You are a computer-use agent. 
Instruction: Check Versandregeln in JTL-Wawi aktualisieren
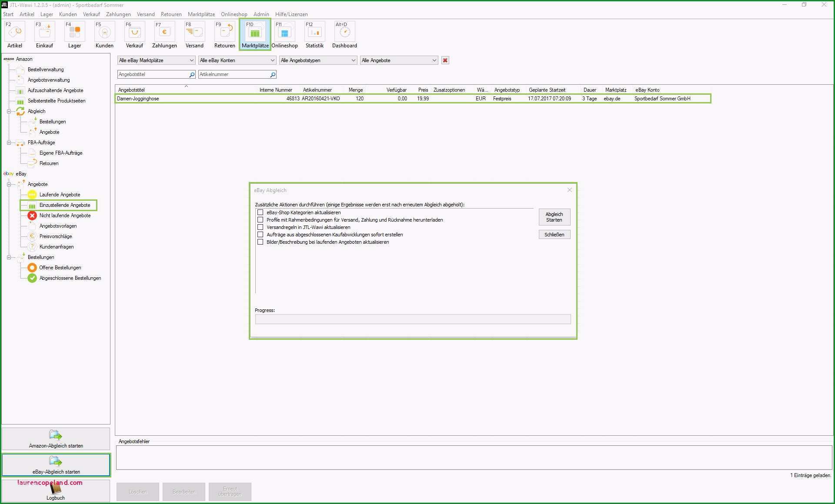[261, 227]
